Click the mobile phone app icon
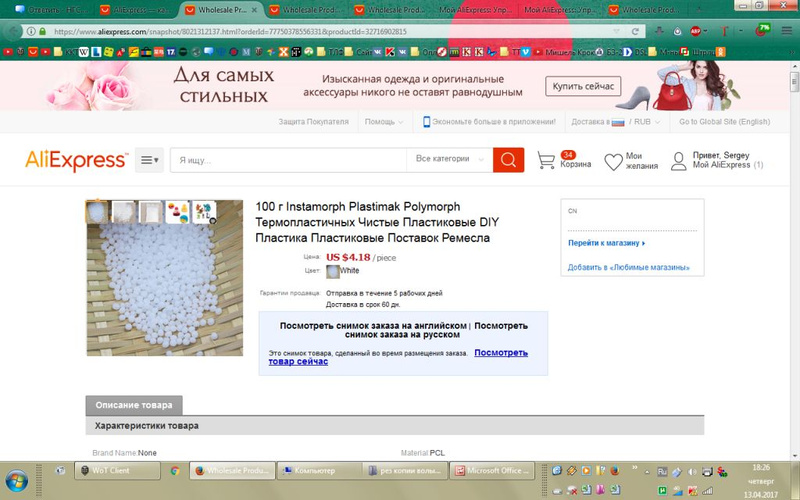Screen dimensions: 800x500 [427, 122]
